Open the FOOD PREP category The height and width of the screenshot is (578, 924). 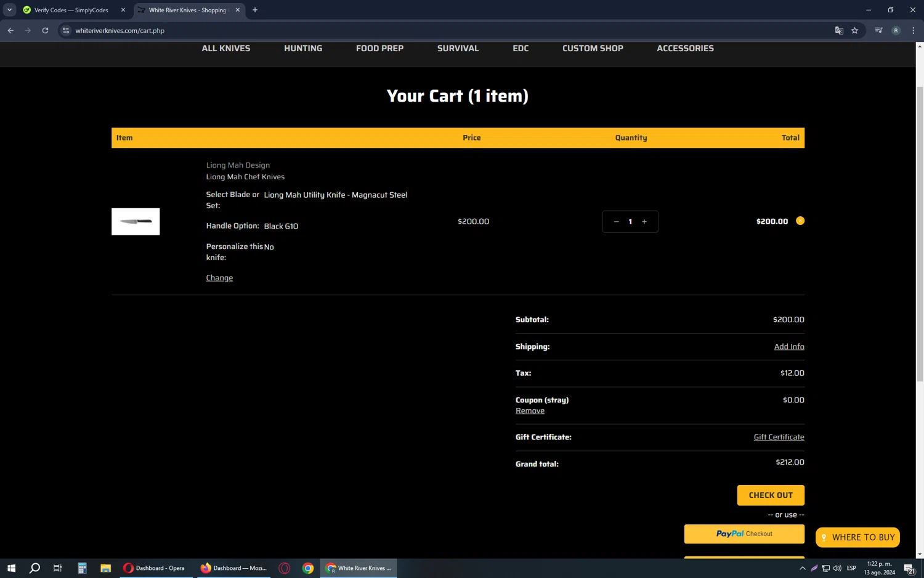click(x=380, y=48)
